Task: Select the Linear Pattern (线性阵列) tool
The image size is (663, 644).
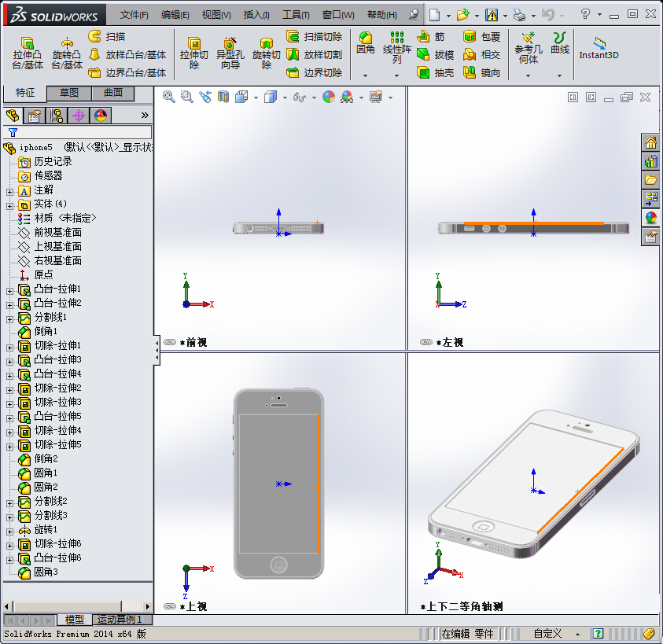Action: pyautogui.click(x=396, y=47)
